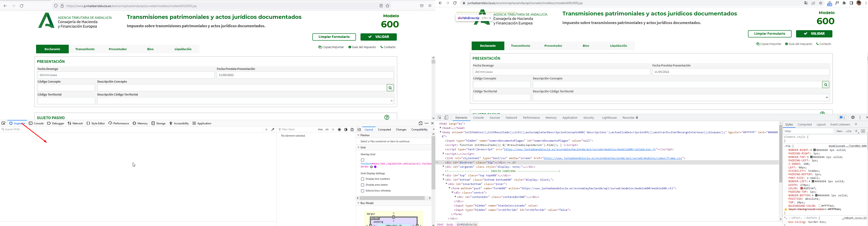Screen dimensions: 868x226
Task: Reload the page in Chrome window
Action: pyautogui.click(x=455, y=3)
